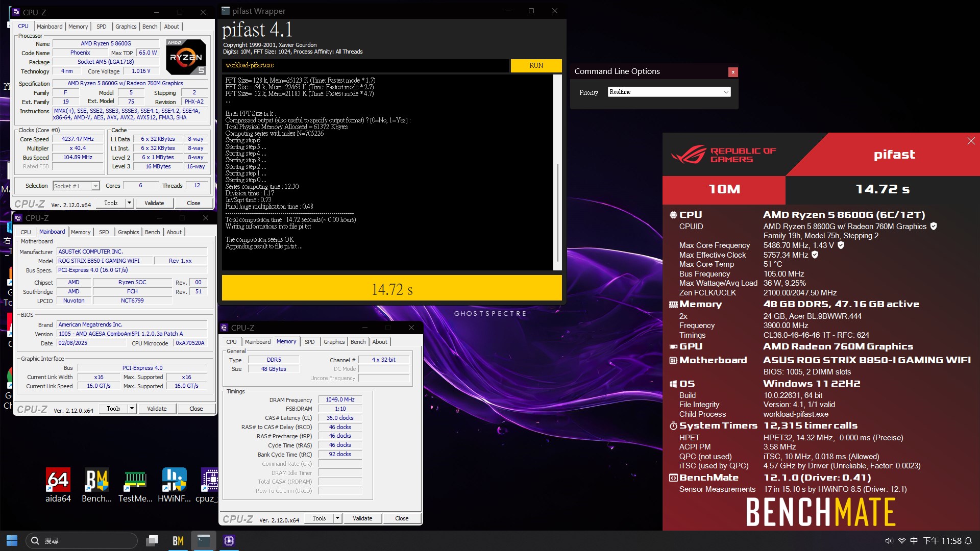Open the BenchMate desktop shortcut

click(x=96, y=485)
